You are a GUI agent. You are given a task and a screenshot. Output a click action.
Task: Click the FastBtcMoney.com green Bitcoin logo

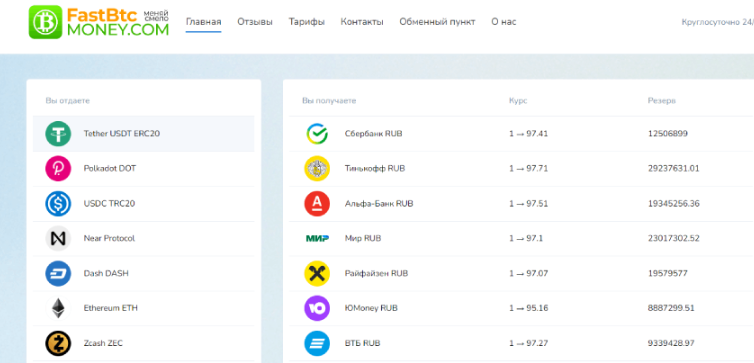[x=45, y=22]
